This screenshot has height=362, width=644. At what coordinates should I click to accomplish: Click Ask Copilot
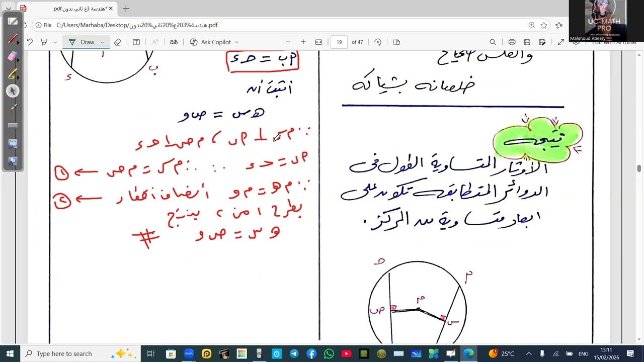tap(210, 42)
